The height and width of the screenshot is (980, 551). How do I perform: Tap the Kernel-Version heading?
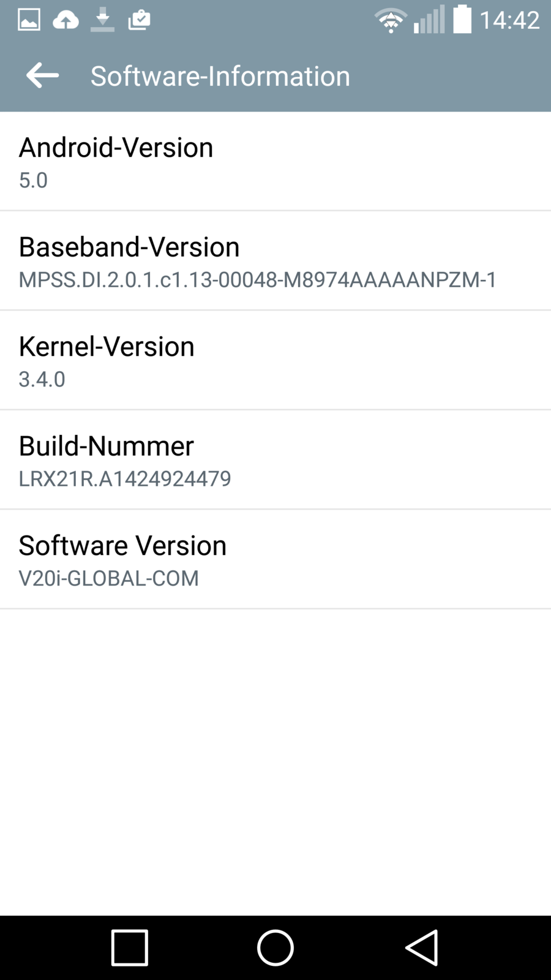[107, 347]
